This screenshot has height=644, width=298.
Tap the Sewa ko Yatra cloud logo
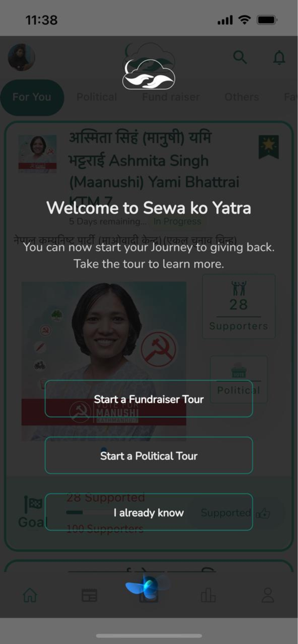tap(149, 74)
